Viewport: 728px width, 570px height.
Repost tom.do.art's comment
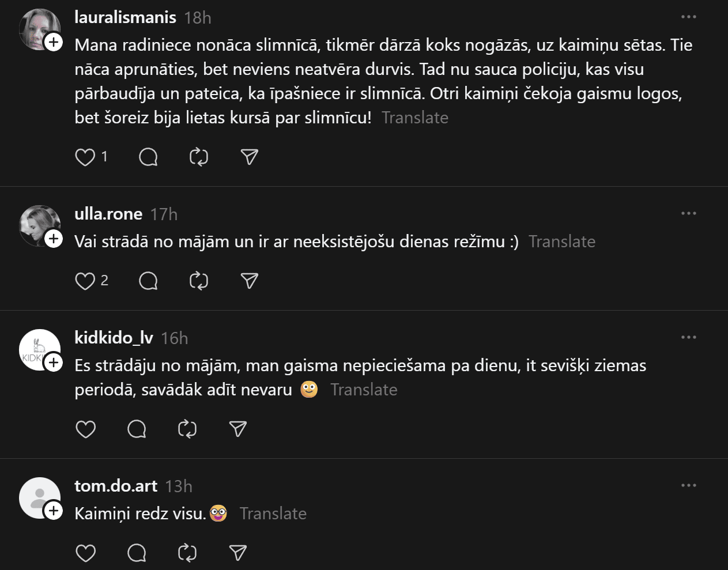click(x=187, y=553)
